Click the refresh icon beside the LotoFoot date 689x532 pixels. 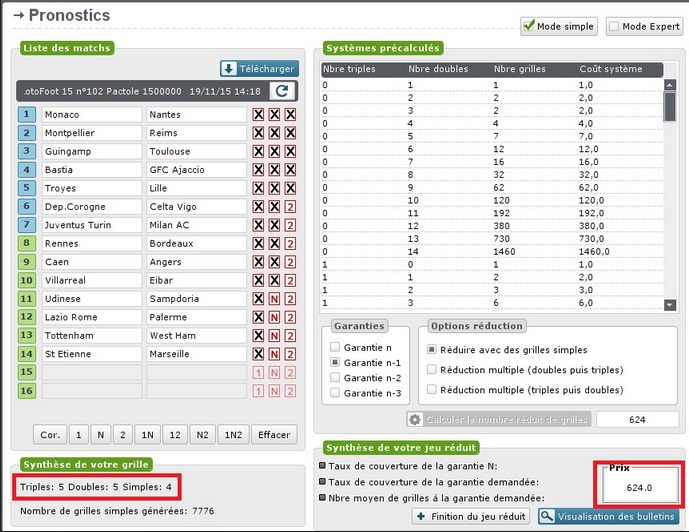[283, 91]
